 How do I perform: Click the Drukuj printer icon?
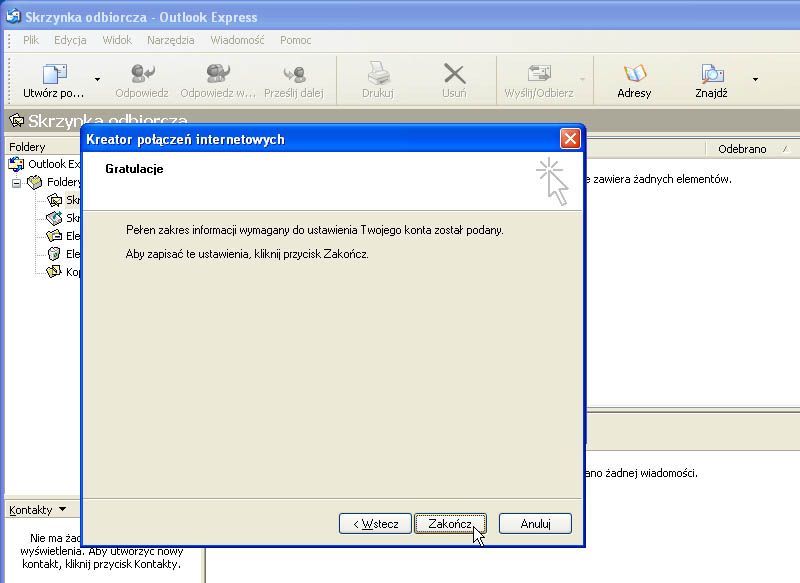click(378, 74)
